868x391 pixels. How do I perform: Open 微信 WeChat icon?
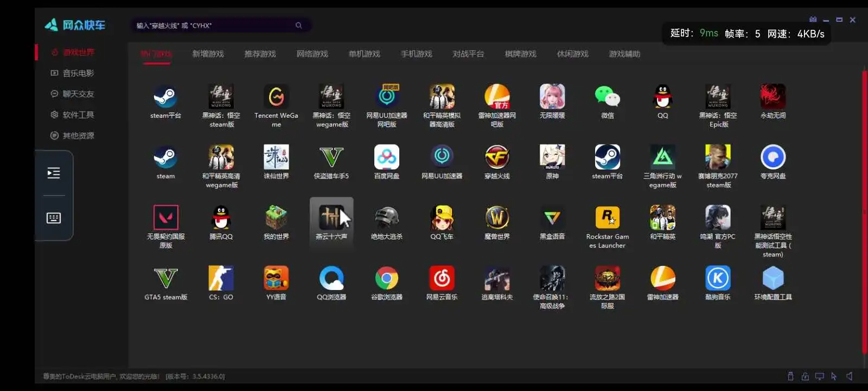coord(608,97)
